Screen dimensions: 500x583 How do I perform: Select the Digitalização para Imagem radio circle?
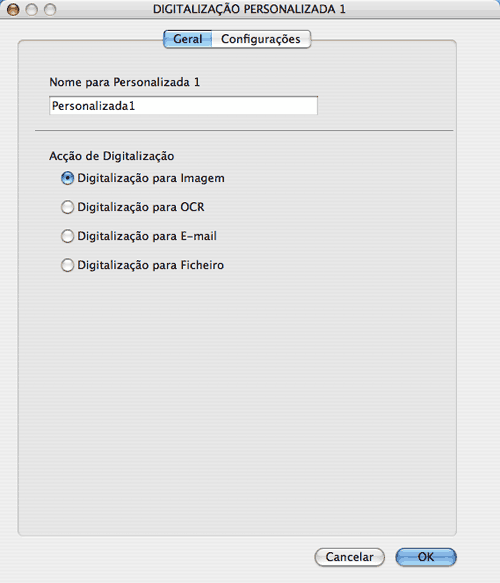click(x=67, y=178)
